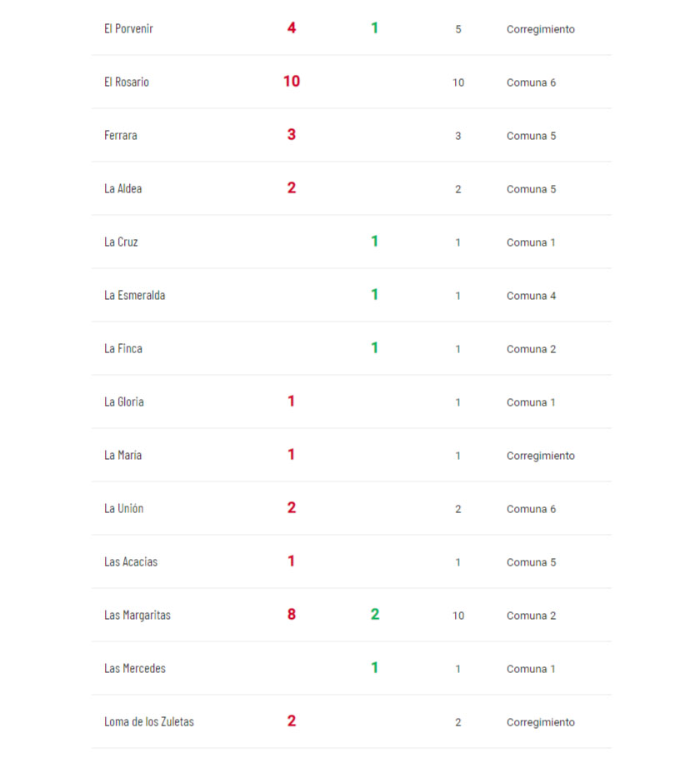The image size is (700, 758).
Task: Click the green 1 in La Cruz row
Action: 374,242
